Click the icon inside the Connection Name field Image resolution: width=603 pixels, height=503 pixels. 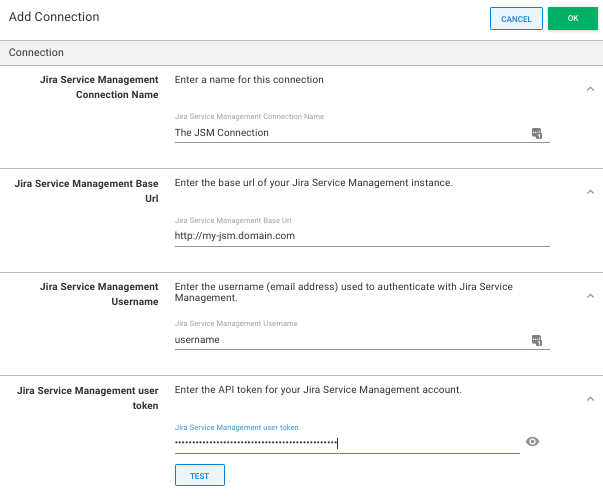pyautogui.click(x=536, y=133)
